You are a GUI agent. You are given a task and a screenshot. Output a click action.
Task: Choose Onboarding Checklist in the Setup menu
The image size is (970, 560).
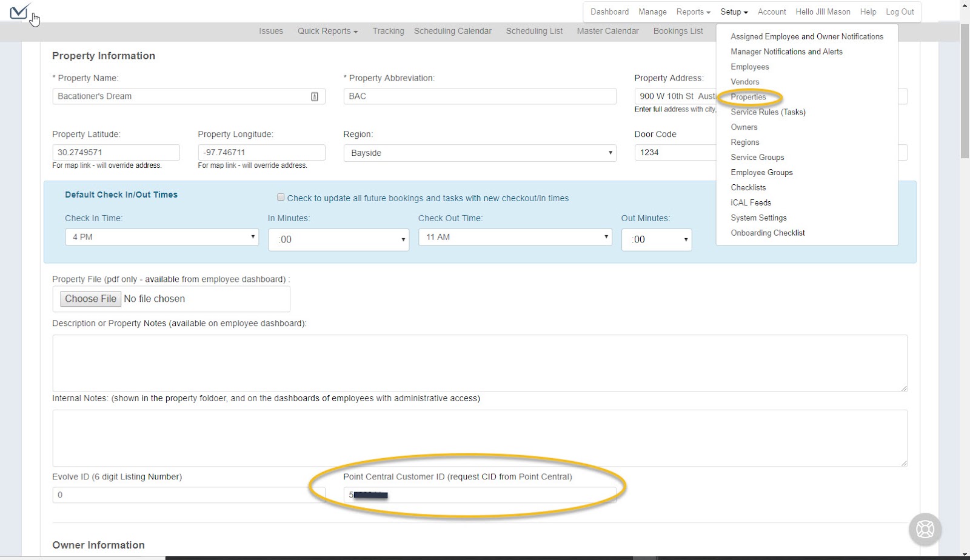pos(767,233)
